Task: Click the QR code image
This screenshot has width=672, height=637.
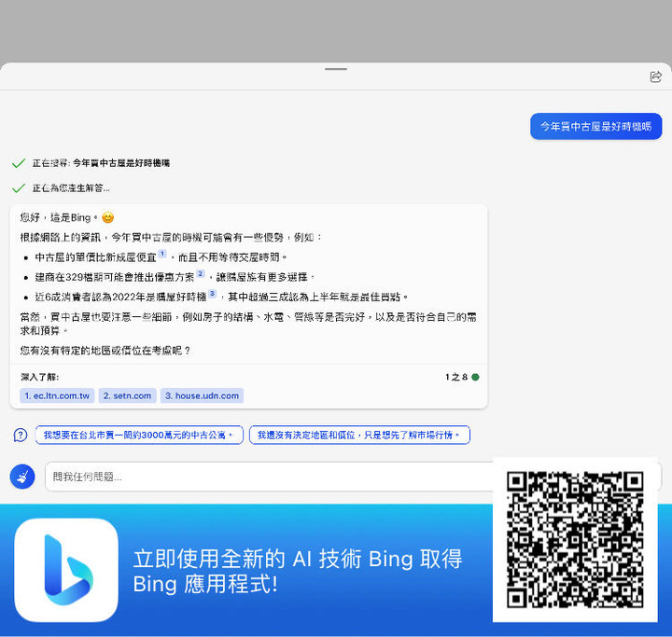Action: click(x=575, y=539)
